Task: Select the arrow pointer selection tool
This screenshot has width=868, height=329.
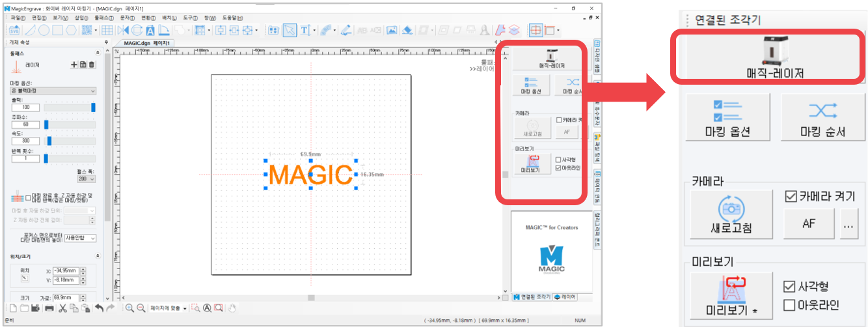Action: [x=290, y=30]
